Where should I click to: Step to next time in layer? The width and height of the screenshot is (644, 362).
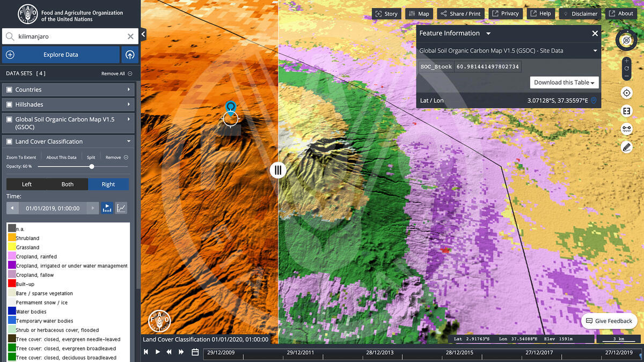pyautogui.click(x=93, y=208)
